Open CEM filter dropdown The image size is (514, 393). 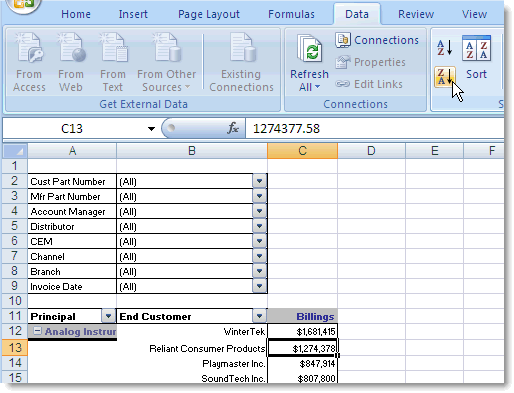point(259,241)
